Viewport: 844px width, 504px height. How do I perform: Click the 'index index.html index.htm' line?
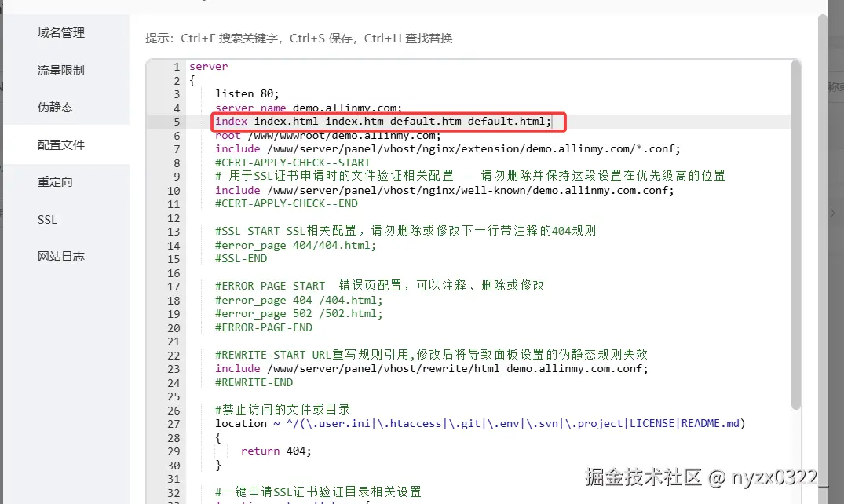[383, 122]
